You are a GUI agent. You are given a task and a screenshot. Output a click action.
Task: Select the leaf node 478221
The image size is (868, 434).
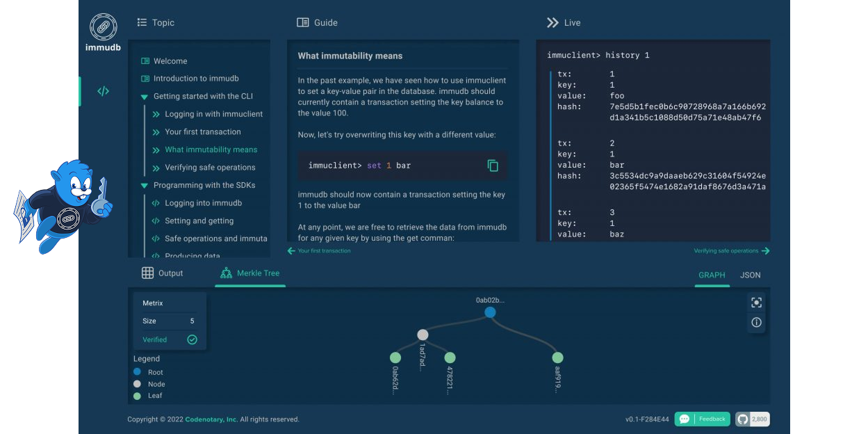pyautogui.click(x=450, y=357)
